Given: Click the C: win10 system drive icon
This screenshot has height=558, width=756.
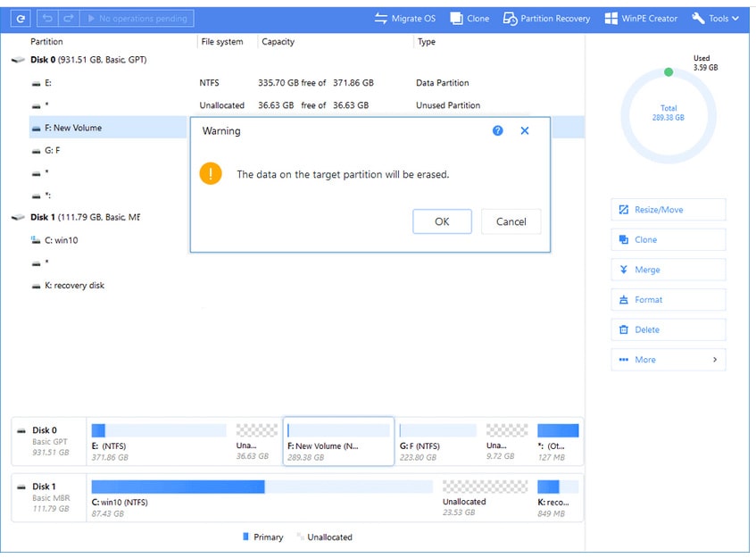Looking at the screenshot, I should point(35,239).
